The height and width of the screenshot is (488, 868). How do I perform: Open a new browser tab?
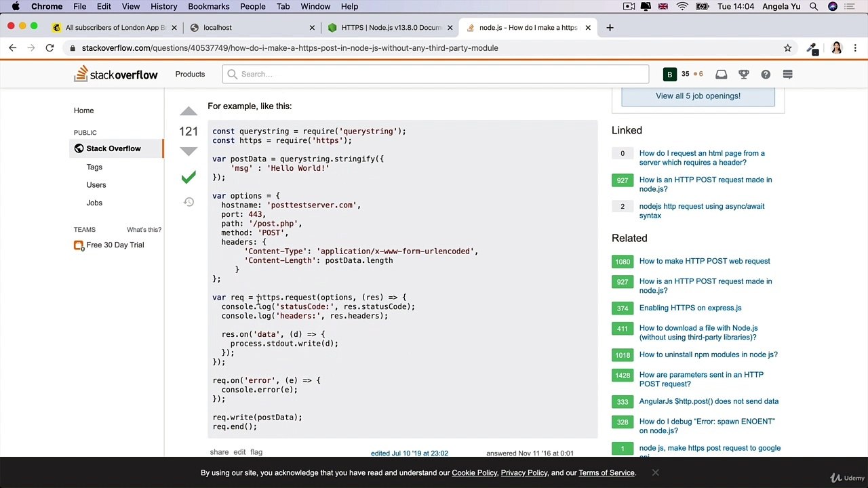[610, 28]
